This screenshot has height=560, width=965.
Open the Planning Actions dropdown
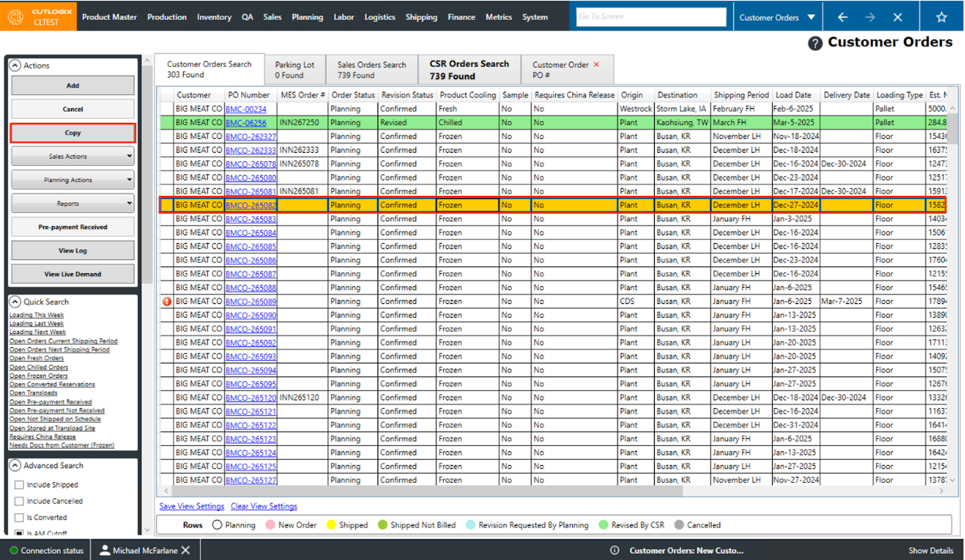(x=73, y=180)
